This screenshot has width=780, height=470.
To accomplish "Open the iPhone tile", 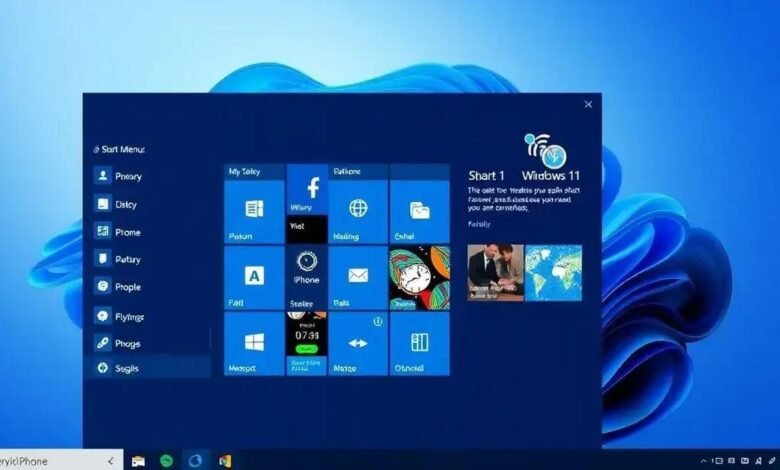I will (x=307, y=278).
